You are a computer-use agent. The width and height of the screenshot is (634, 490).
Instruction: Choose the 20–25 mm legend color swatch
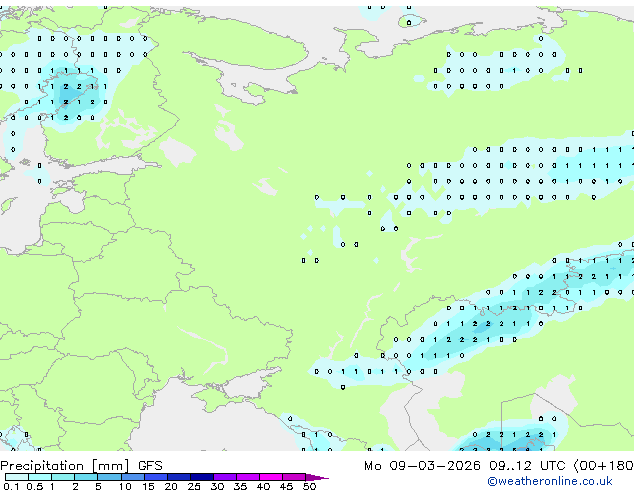click(179, 477)
